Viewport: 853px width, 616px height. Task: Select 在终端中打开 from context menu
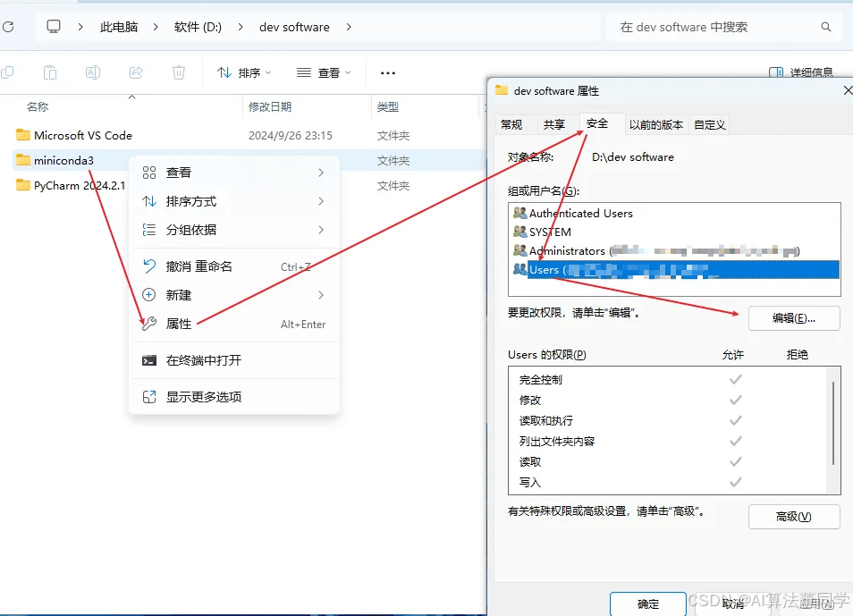click(x=234, y=360)
